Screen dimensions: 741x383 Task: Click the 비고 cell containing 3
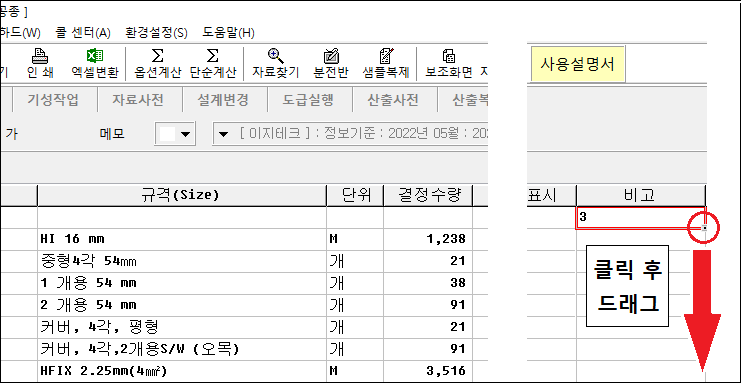pyautogui.click(x=640, y=218)
